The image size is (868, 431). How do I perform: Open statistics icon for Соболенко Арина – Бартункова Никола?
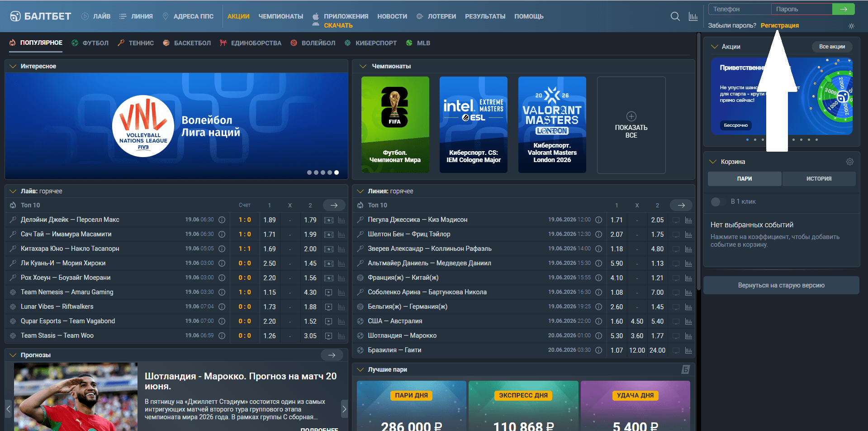pos(688,292)
